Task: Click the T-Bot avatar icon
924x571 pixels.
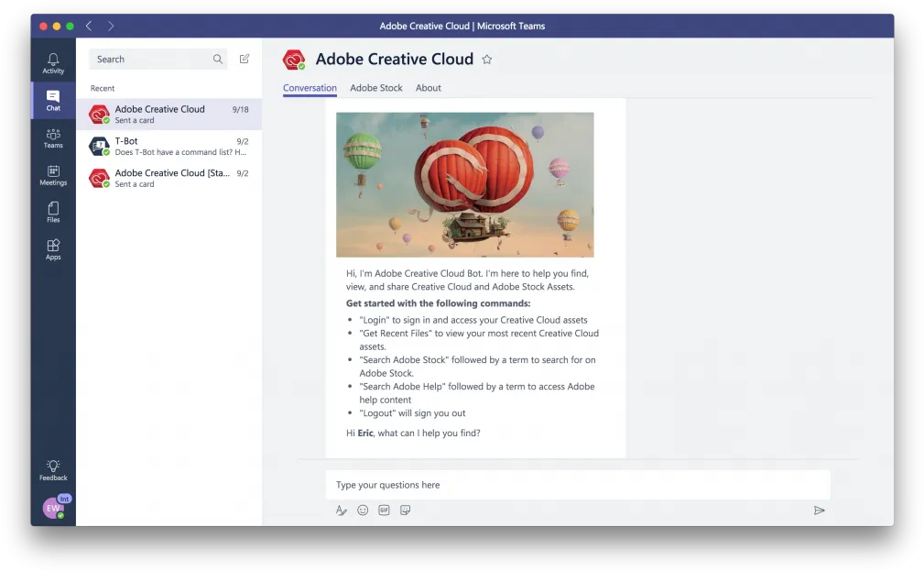Action: (99, 147)
